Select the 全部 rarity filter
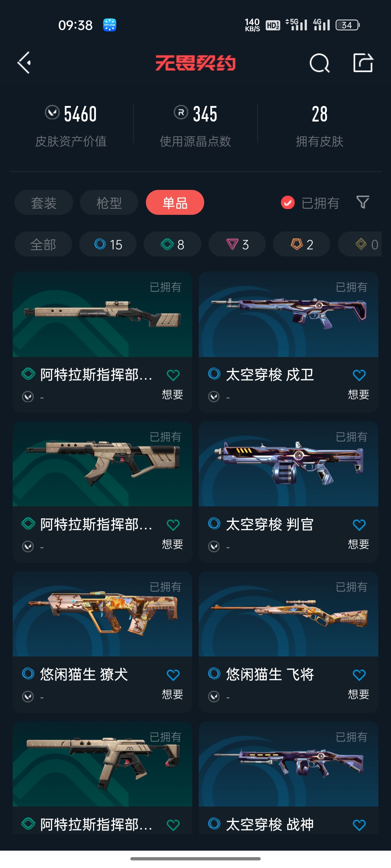Screen dimensions: 391x868 (43, 244)
